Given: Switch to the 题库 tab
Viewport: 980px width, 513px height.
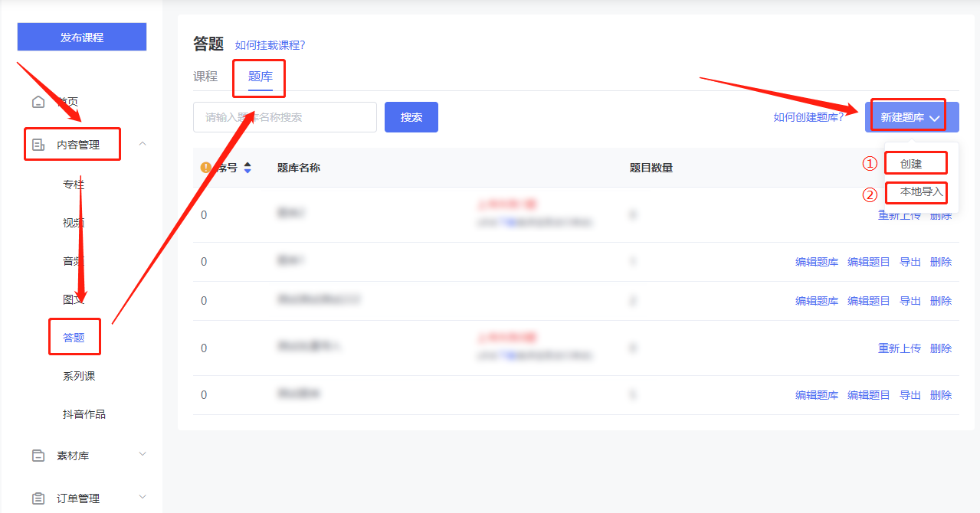Looking at the screenshot, I should pos(261,77).
